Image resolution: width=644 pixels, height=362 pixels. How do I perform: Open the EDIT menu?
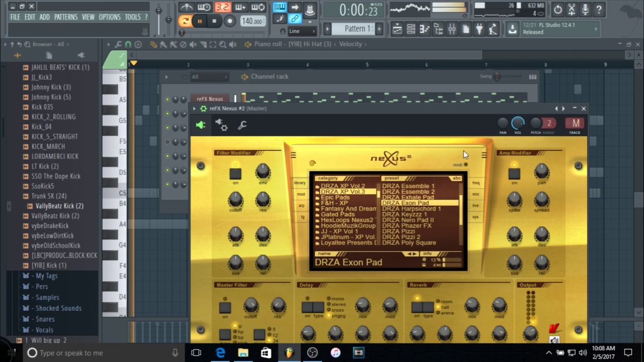click(30, 17)
